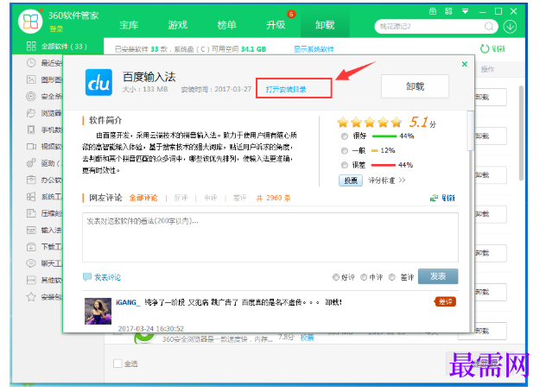This screenshot has height=392, width=546.
Task: Open the grid tools icon in title bar
Action: coord(448,11)
